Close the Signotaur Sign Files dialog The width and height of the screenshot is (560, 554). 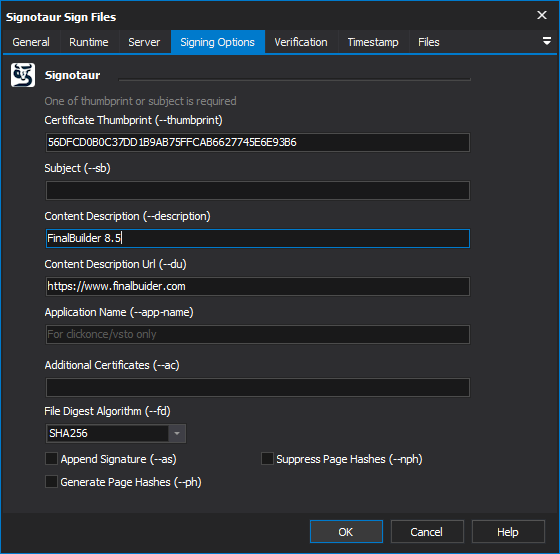pos(542,15)
